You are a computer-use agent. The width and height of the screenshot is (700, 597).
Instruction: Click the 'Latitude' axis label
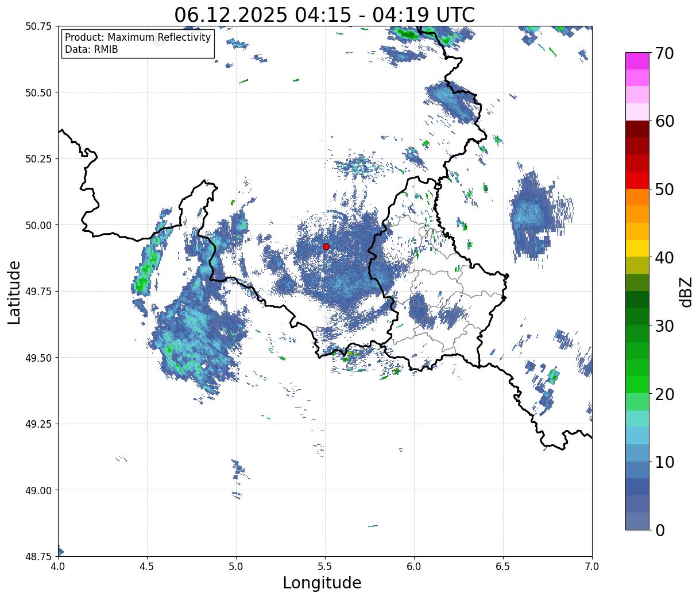pyautogui.click(x=14, y=292)
